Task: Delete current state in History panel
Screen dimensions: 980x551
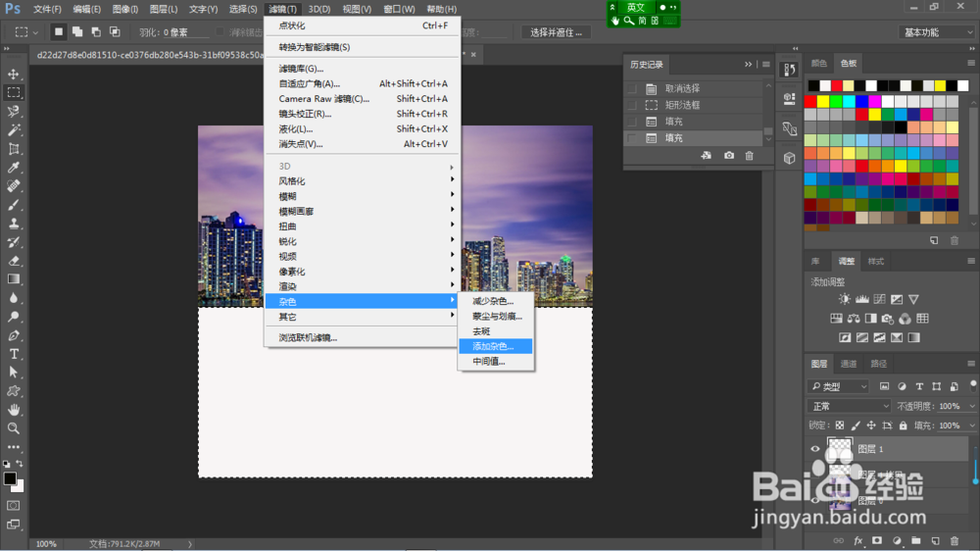Action: point(749,155)
